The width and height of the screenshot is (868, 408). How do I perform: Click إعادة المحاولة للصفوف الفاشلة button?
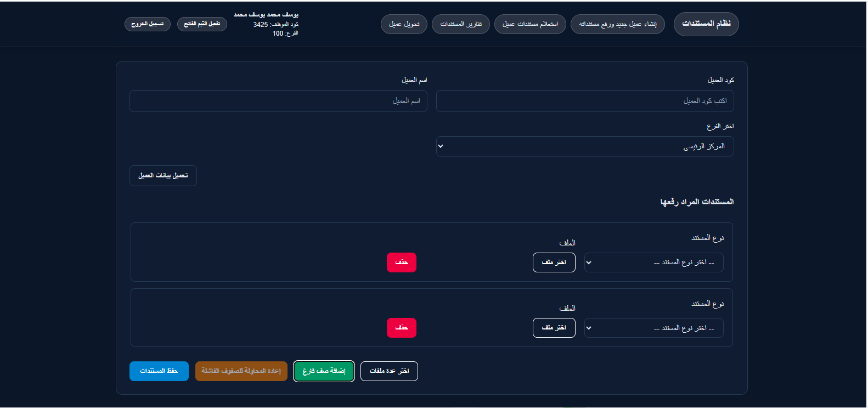241,371
